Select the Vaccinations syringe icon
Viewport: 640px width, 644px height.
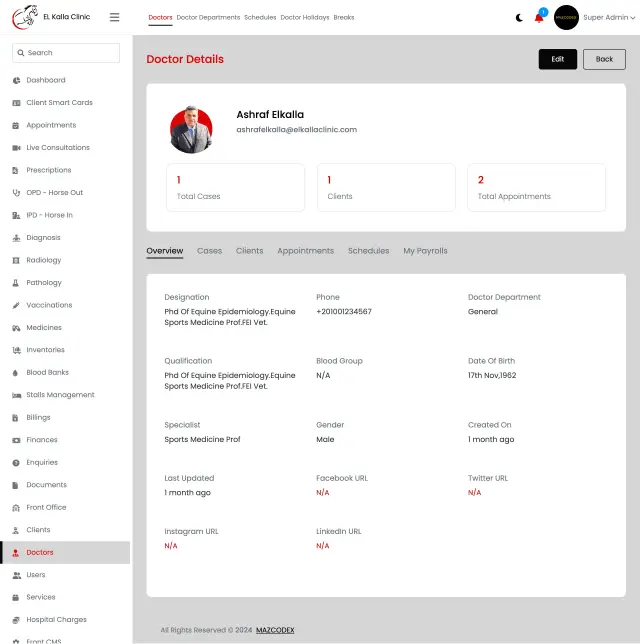click(16, 306)
